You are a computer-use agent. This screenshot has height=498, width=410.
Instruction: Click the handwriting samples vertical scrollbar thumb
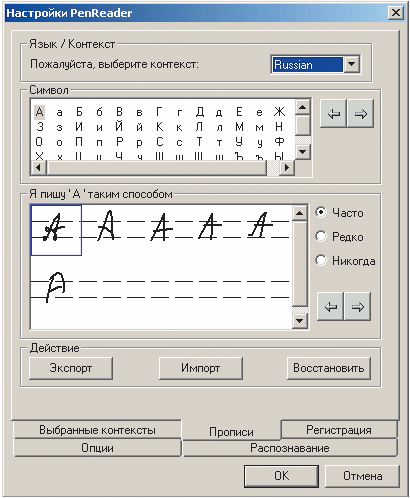point(299,263)
